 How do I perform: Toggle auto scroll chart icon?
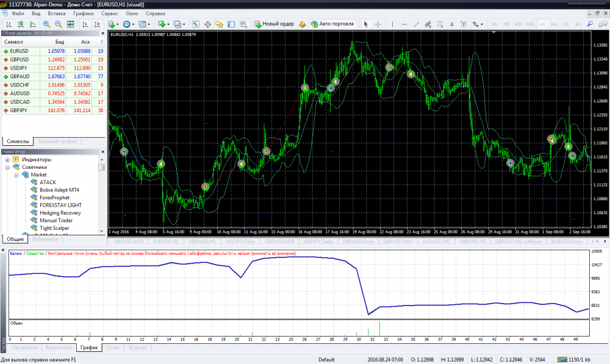85,24
